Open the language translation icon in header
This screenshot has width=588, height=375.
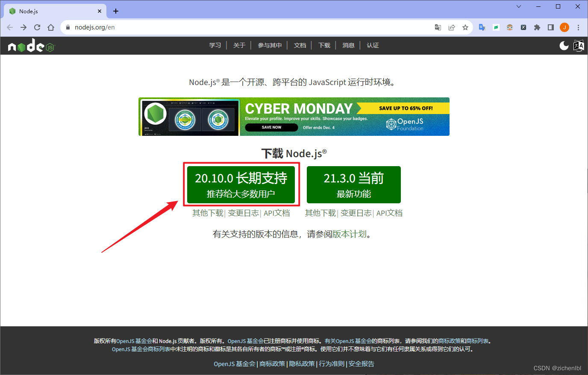579,46
